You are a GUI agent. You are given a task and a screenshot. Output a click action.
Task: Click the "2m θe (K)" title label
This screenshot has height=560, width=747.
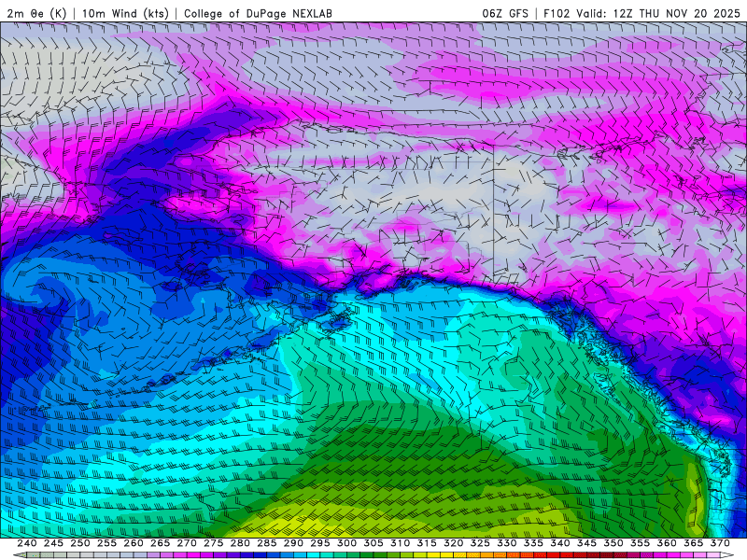coord(36,13)
